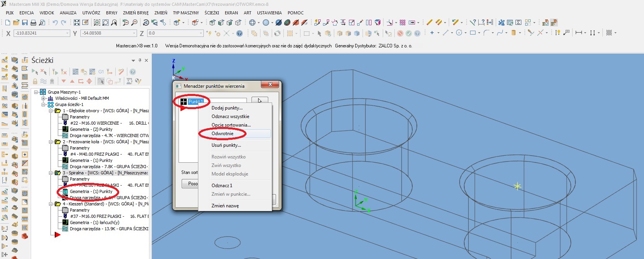Screen dimensions: 644x259
Task: Open the PLIK menu
Action: point(10,13)
